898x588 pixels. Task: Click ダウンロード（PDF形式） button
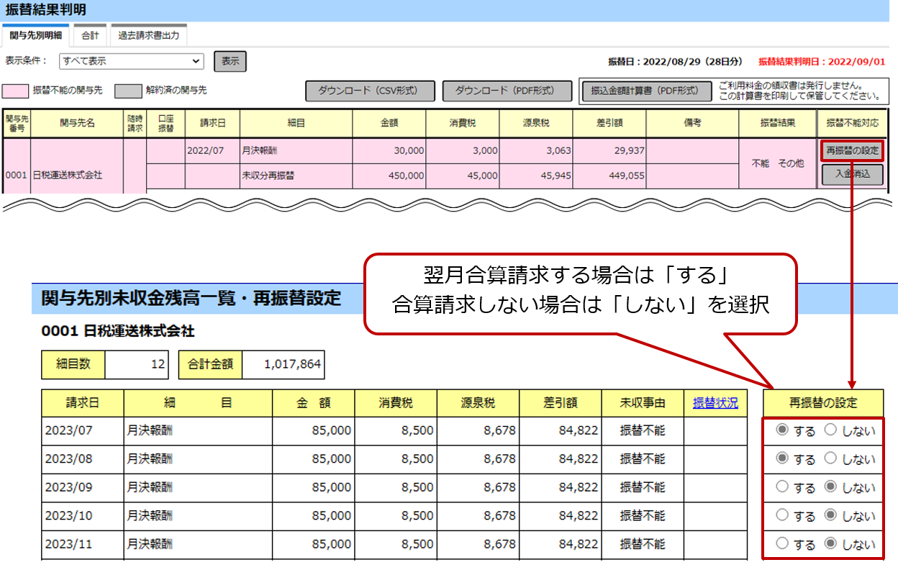(x=507, y=91)
